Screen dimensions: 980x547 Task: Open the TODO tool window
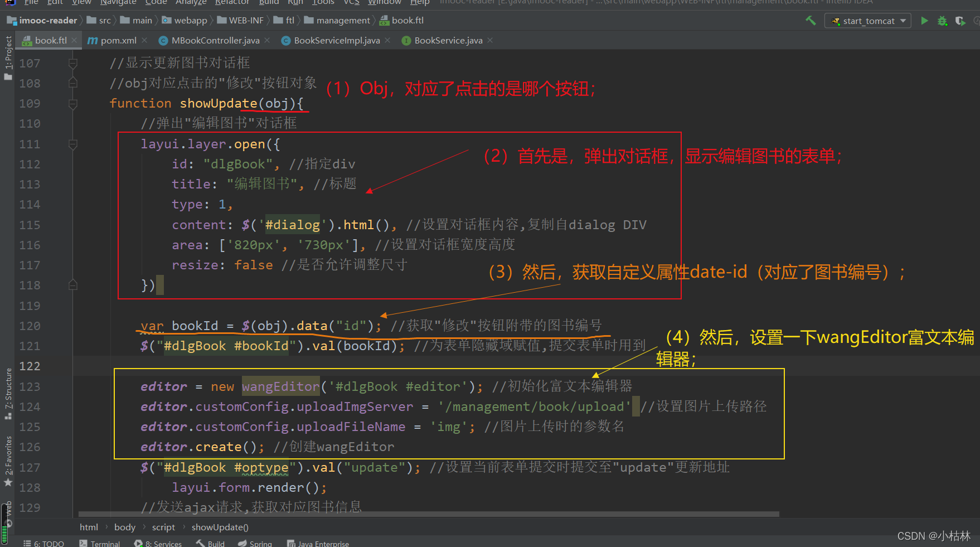pos(44,544)
